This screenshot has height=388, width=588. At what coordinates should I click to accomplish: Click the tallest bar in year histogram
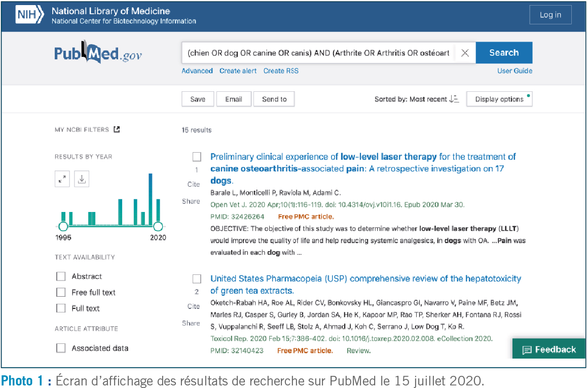151,199
